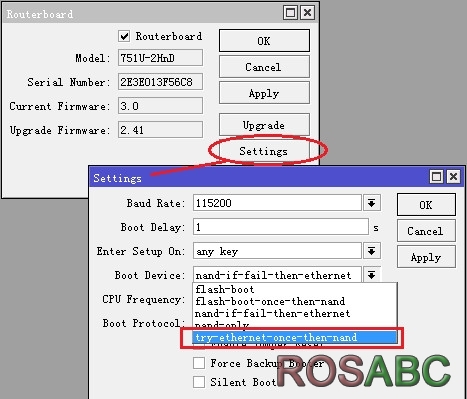Click Apply in the Settings dialog
The image size is (467, 399).
click(426, 257)
